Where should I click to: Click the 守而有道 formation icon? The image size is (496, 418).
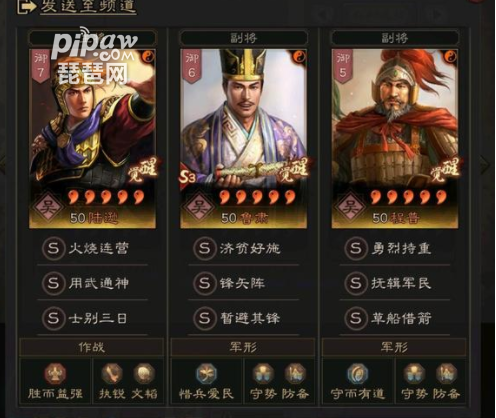tap(358, 374)
